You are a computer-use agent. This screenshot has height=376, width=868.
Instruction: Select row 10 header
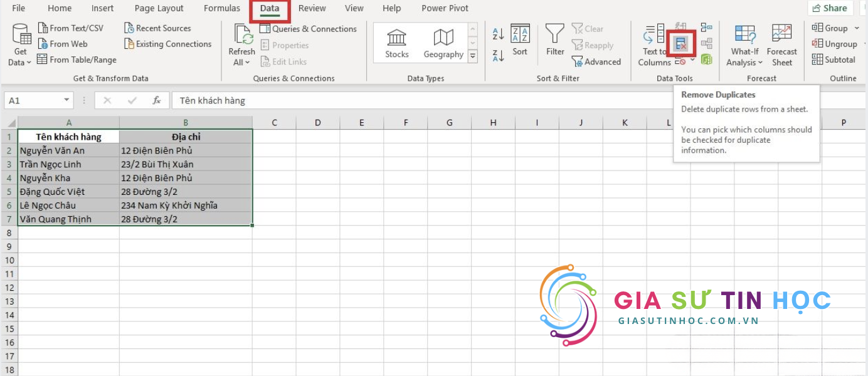(9, 260)
